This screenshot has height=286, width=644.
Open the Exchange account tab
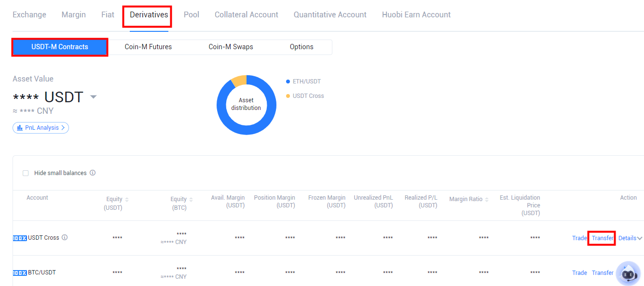point(29,14)
